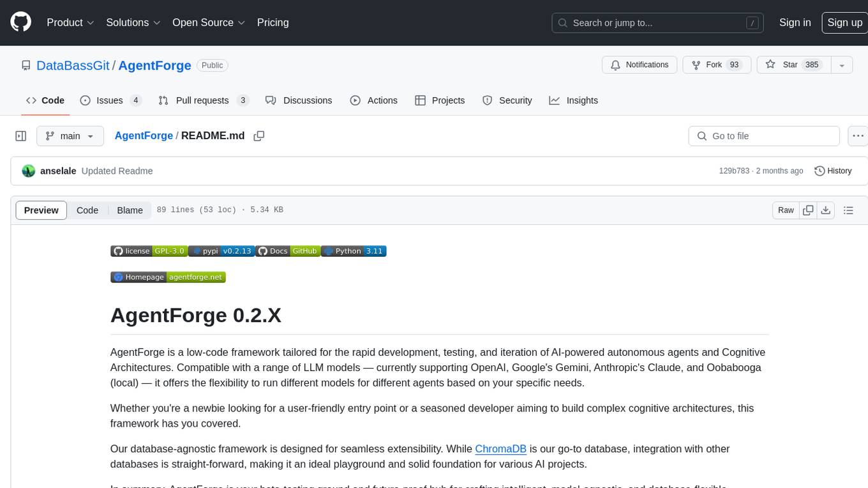Star the AgentForge repository
Image resolution: width=868 pixels, height=488 pixels.
pos(793,65)
